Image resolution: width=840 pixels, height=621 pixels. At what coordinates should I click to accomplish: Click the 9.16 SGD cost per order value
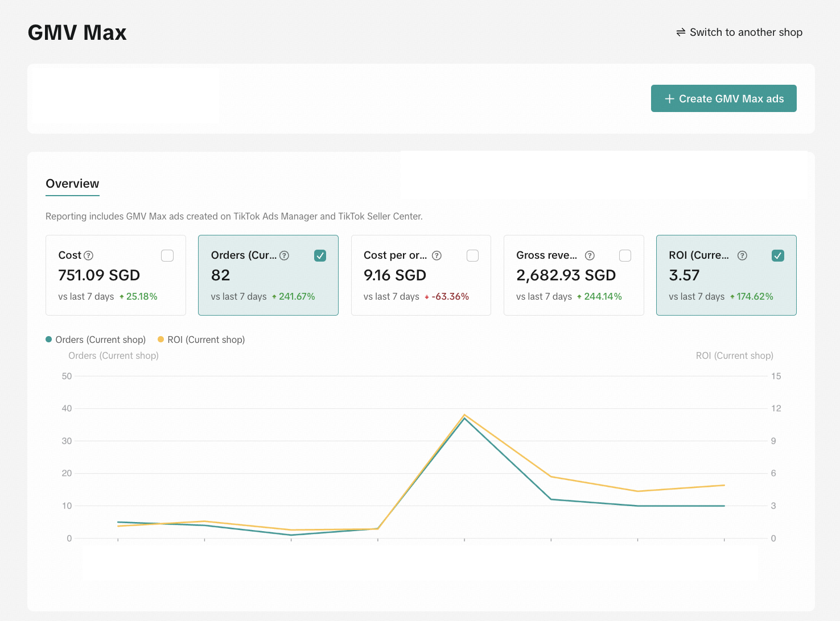[395, 275]
